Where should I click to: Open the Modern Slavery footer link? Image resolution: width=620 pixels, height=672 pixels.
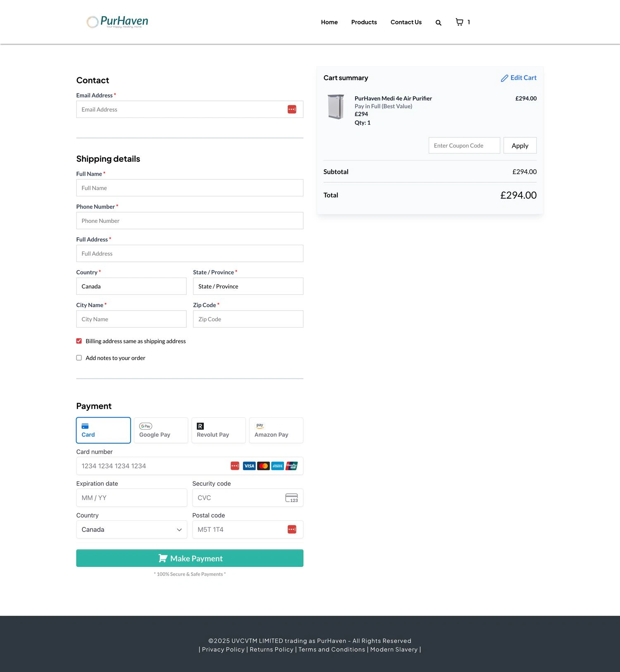click(394, 650)
